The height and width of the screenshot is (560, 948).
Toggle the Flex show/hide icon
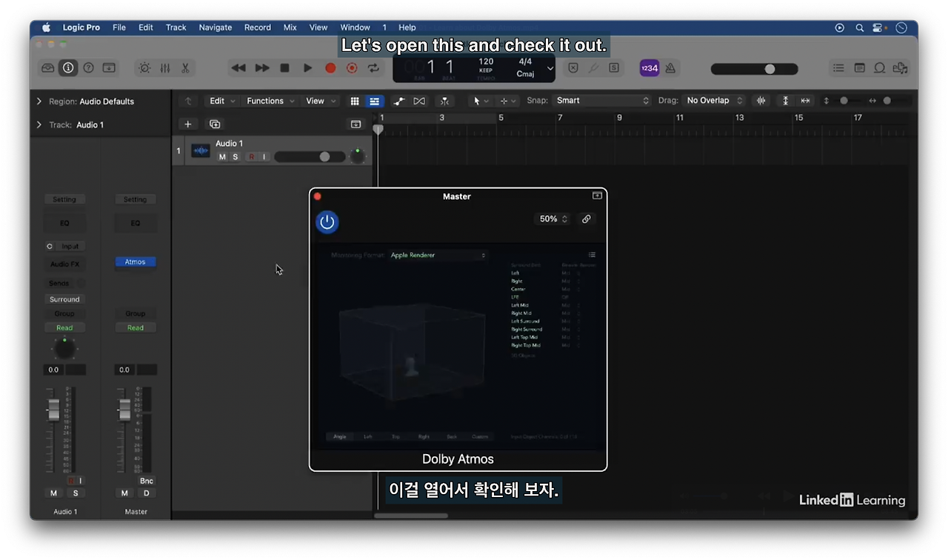[419, 101]
